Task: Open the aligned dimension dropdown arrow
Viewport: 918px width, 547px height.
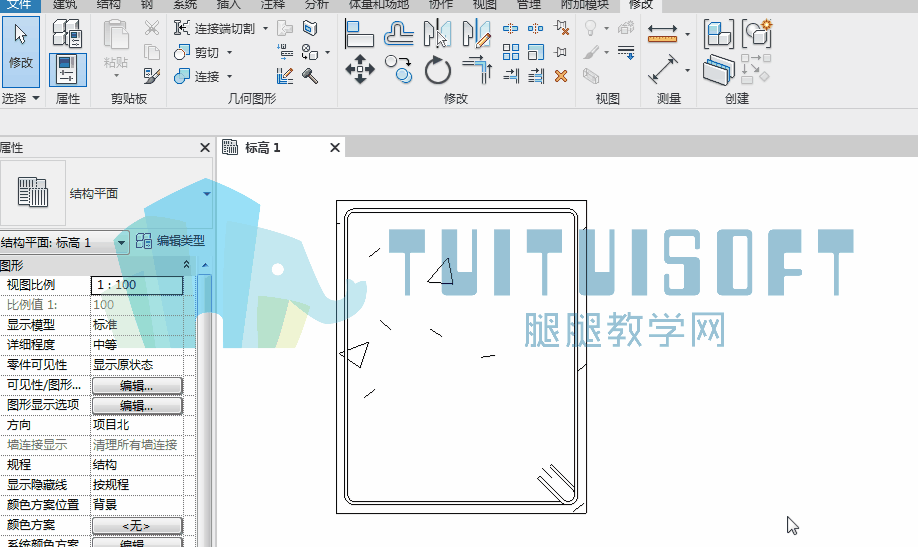Action: 687,70
